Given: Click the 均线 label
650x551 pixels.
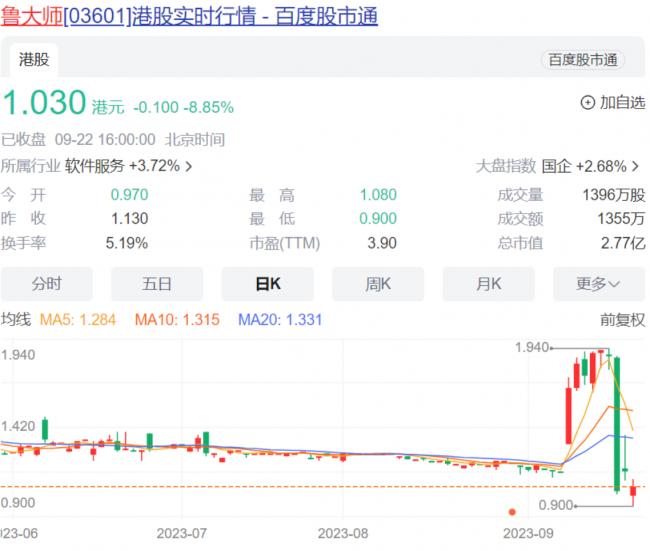Looking at the screenshot, I should coord(16,320).
